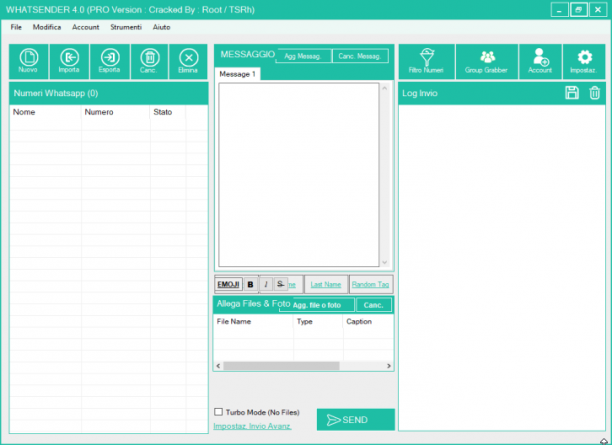This screenshot has width=612, height=445.
Task: Click the Canc. Messag. button
Action: click(360, 56)
